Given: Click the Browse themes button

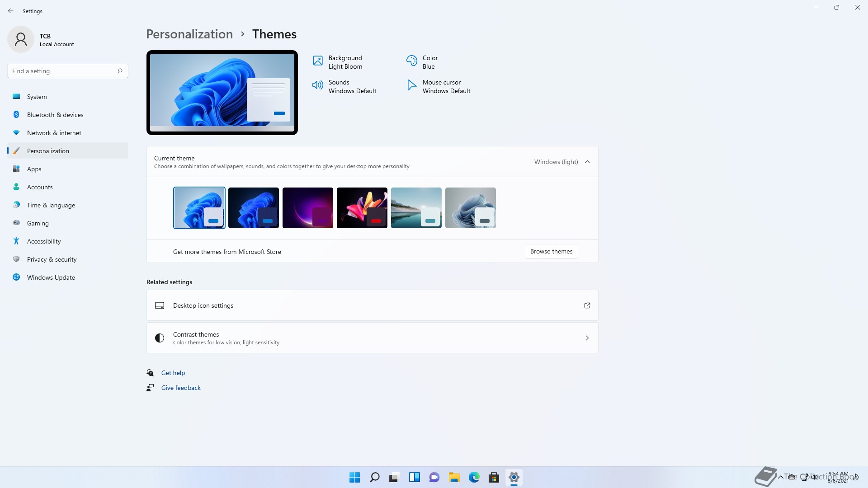Looking at the screenshot, I should coord(551,251).
